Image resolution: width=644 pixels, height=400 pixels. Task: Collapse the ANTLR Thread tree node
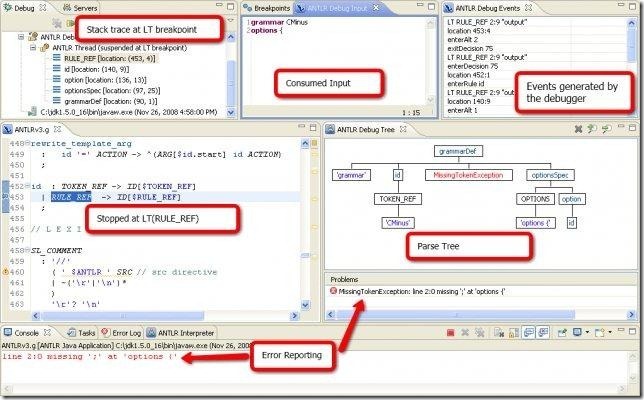33,48
